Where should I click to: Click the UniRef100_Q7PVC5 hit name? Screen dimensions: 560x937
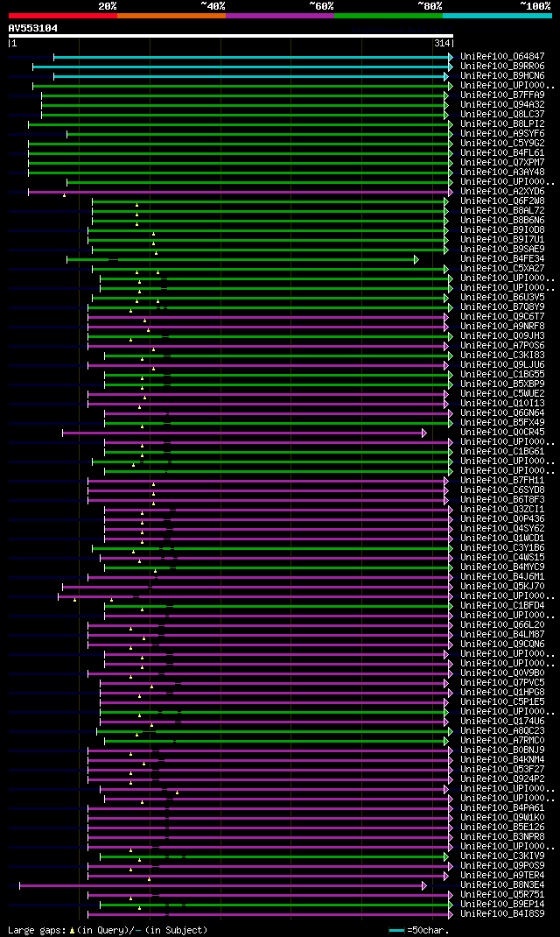(x=502, y=682)
